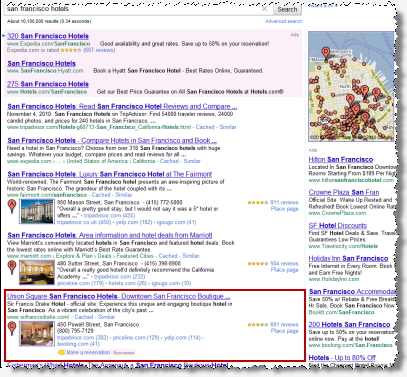This screenshot has width=407, height=377.
Task: Open the Holiday Inn San Francisco ad
Action: coord(348,258)
